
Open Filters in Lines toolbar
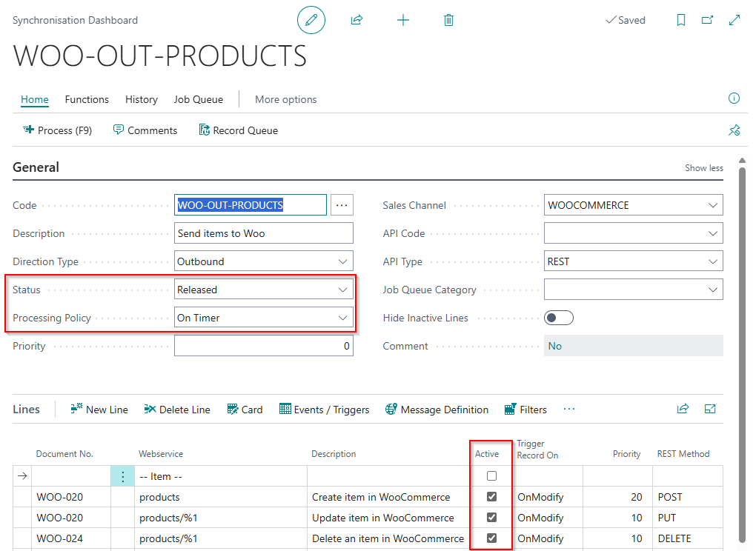click(525, 410)
